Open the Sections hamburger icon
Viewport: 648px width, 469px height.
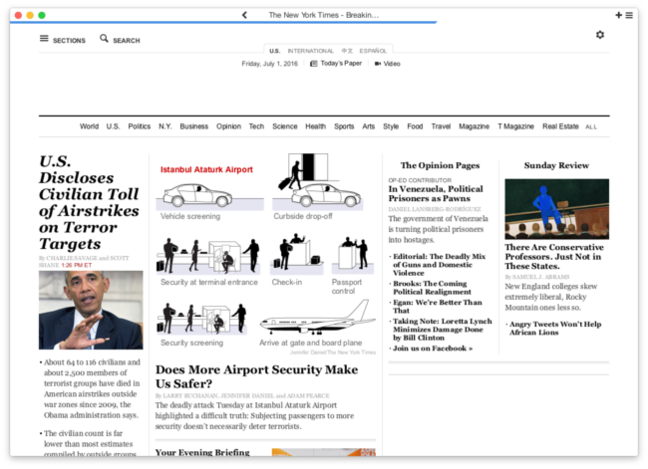pos(44,38)
